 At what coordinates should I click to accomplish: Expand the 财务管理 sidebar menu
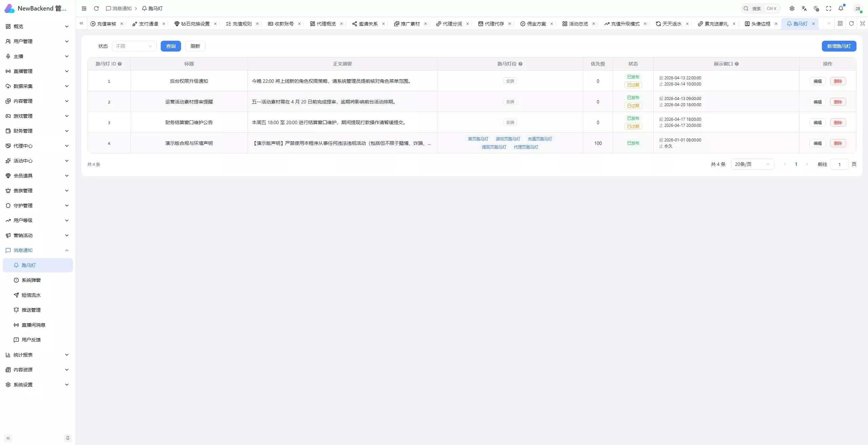coord(38,131)
